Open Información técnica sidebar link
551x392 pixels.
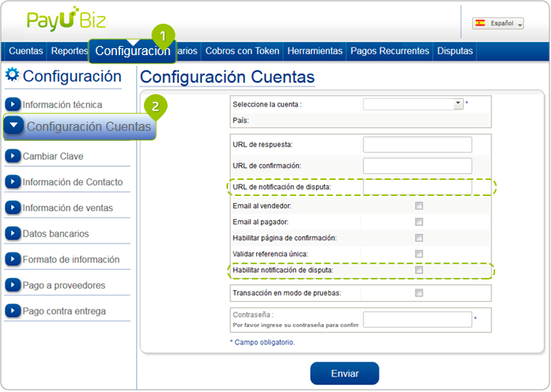pyautogui.click(x=62, y=105)
